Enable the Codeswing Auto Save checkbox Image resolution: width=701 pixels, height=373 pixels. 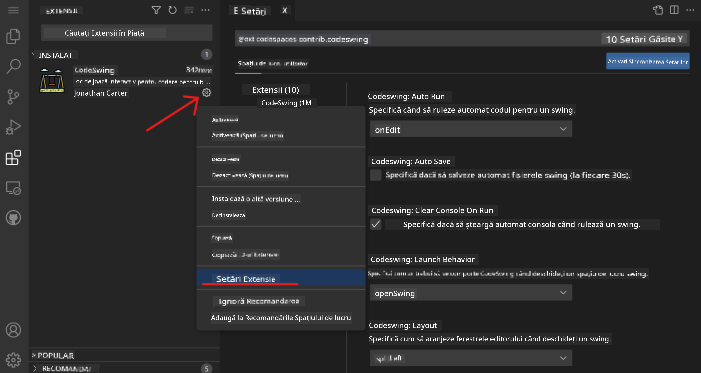coord(376,175)
